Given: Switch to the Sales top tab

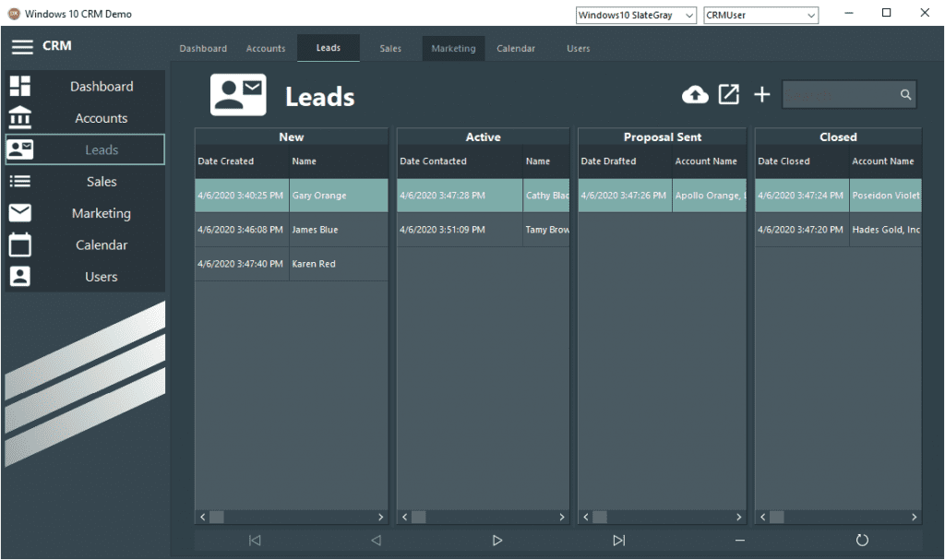Looking at the screenshot, I should click(x=390, y=48).
